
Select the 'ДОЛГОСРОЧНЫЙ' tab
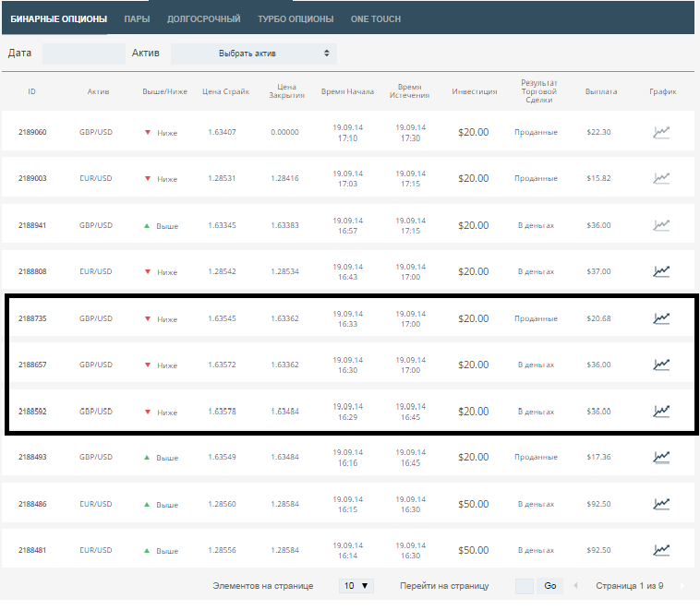tap(204, 18)
